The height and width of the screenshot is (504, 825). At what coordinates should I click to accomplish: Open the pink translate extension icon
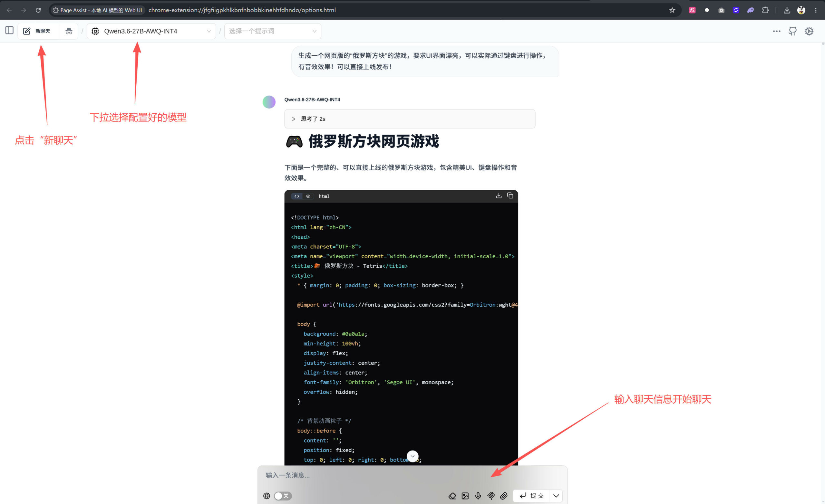[692, 10]
